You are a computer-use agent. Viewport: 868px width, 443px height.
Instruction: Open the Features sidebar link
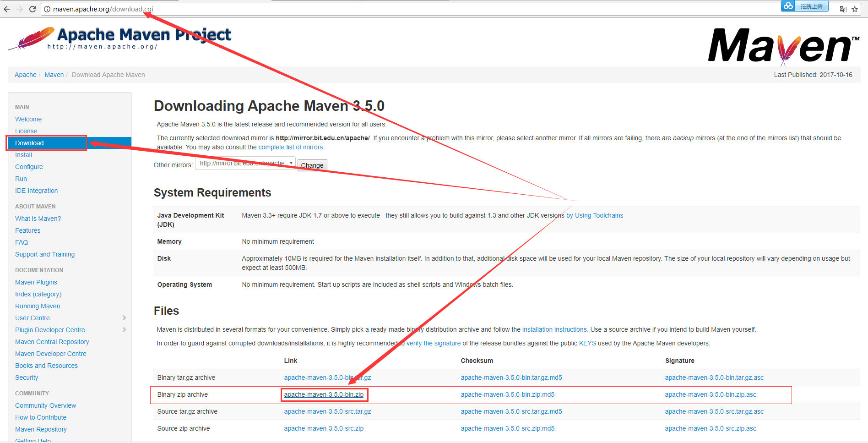click(27, 230)
